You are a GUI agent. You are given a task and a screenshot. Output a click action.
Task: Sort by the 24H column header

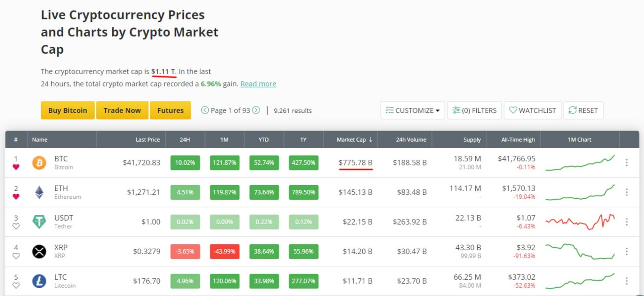(185, 140)
